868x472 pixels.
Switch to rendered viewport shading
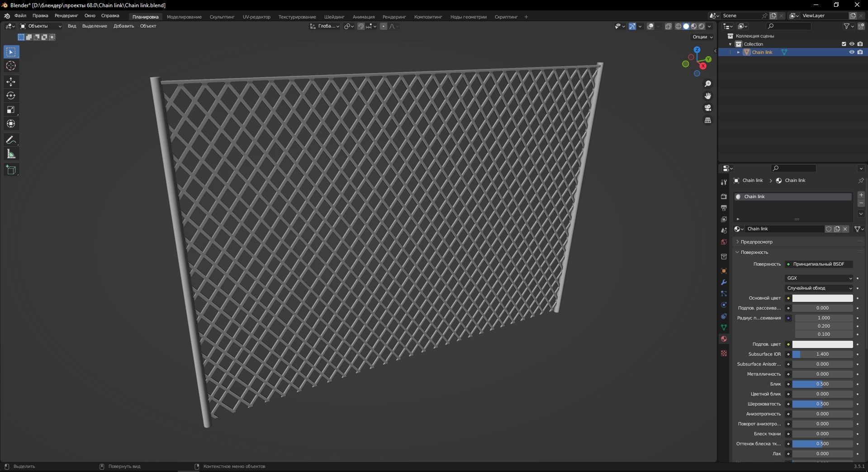pos(702,26)
